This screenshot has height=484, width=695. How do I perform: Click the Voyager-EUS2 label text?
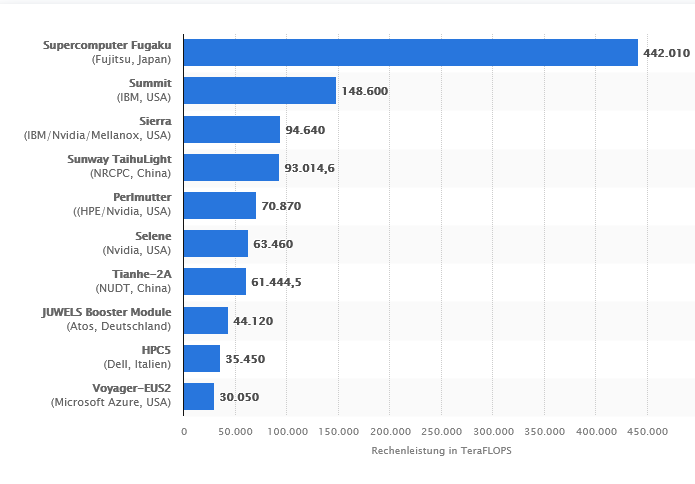[132, 389]
